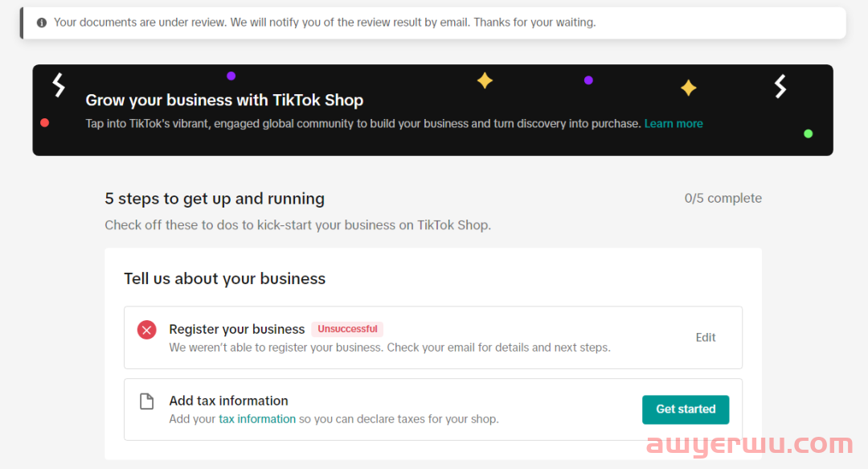Click the 5 steps to get up heading
The image size is (868, 469).
(x=215, y=199)
